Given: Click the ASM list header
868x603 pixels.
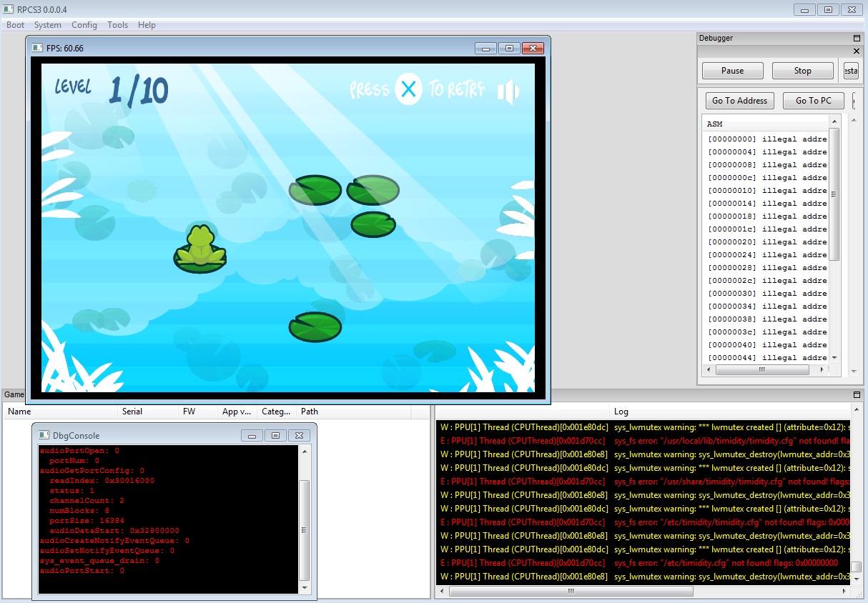Looking at the screenshot, I should click(766, 124).
